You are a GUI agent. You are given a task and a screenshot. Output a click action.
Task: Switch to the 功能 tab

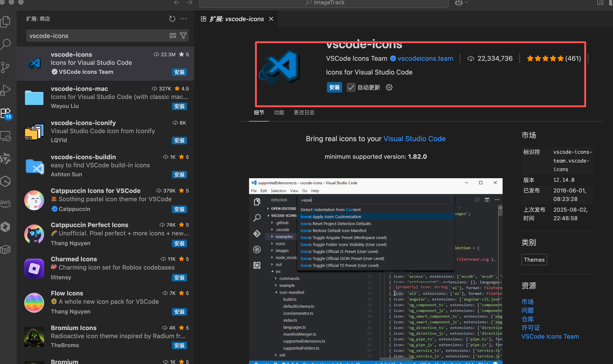point(279,112)
